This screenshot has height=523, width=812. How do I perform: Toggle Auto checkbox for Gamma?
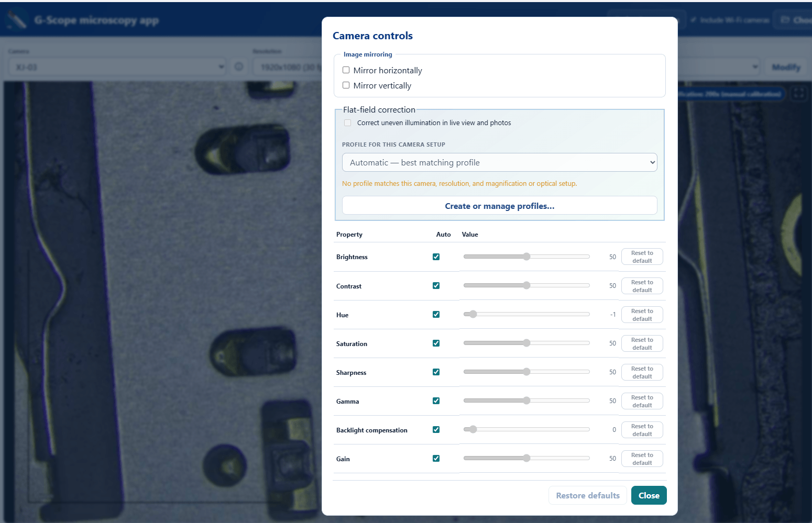click(436, 401)
